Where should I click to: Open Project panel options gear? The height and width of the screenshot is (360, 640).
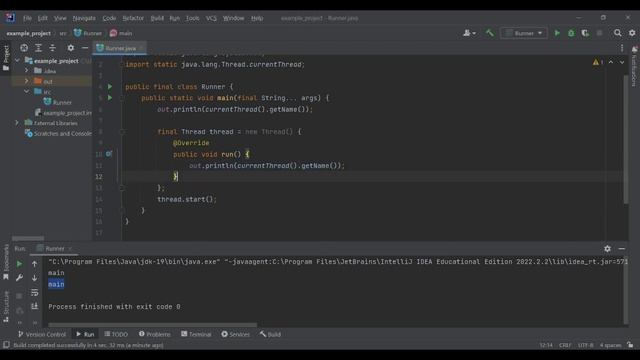pos(71,48)
